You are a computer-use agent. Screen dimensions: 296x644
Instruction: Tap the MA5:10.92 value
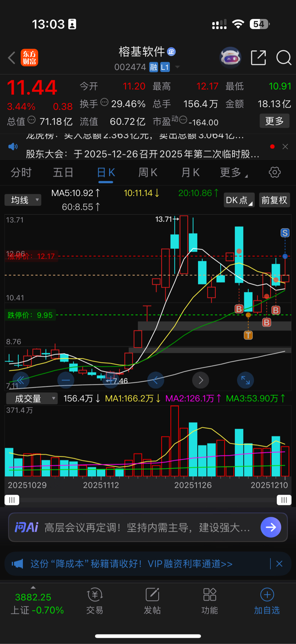tap(76, 193)
